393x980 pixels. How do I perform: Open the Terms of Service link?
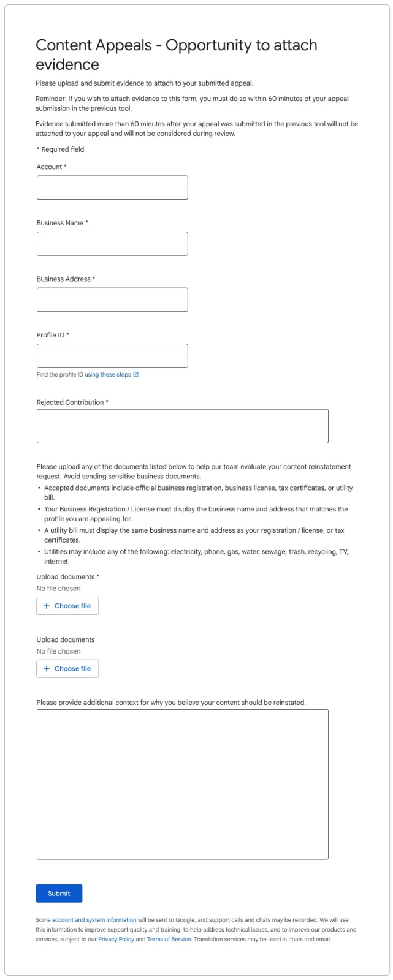168,938
